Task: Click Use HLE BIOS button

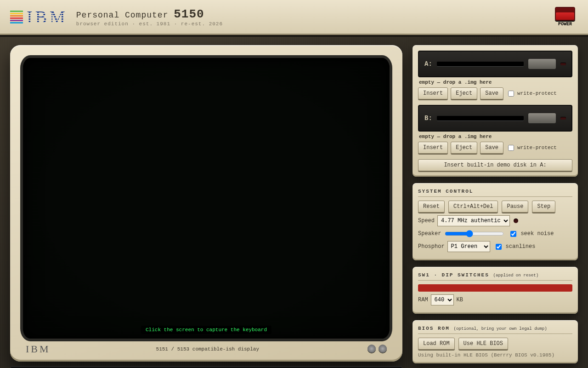Action: tap(483, 344)
